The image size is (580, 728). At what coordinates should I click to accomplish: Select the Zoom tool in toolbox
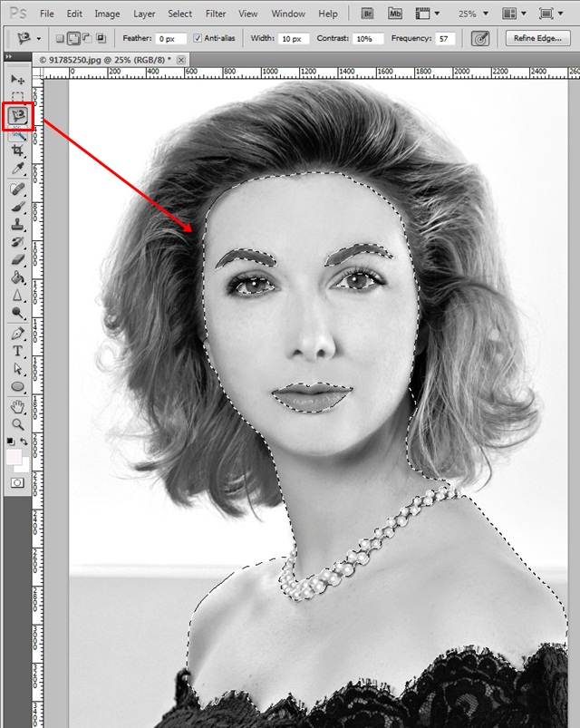(x=18, y=424)
